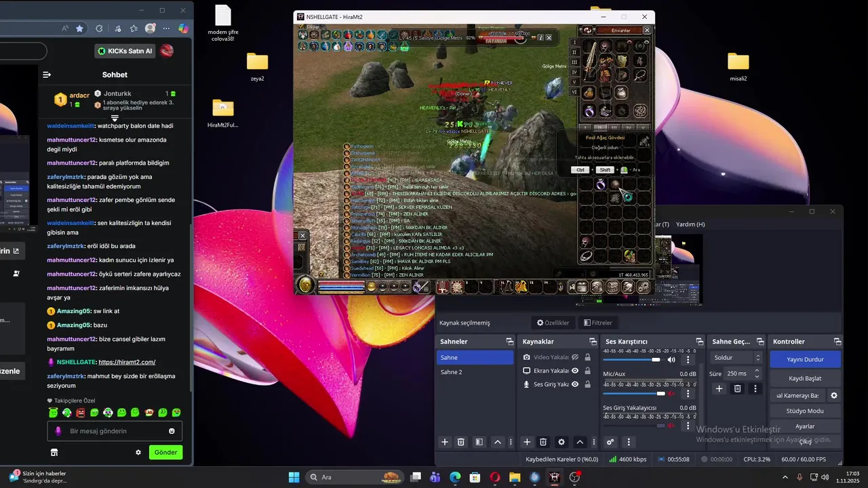Hide the Ekran Yakalama source
This screenshot has height=488, width=868.
[575, 371]
